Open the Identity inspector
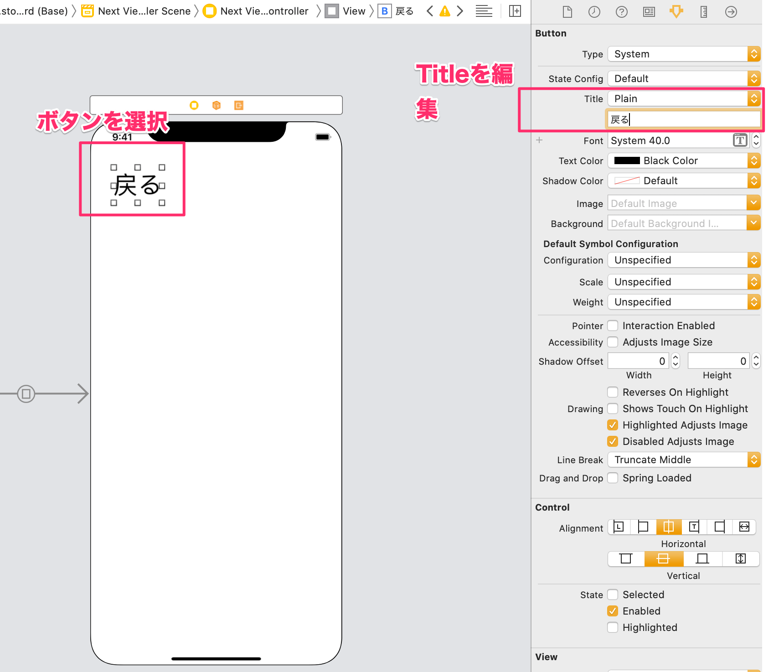 click(649, 12)
